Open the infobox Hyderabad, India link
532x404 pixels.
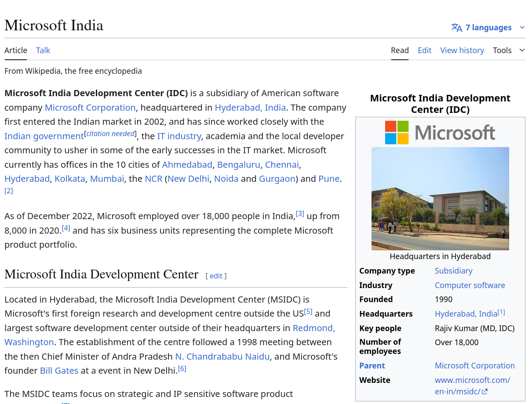(466, 314)
